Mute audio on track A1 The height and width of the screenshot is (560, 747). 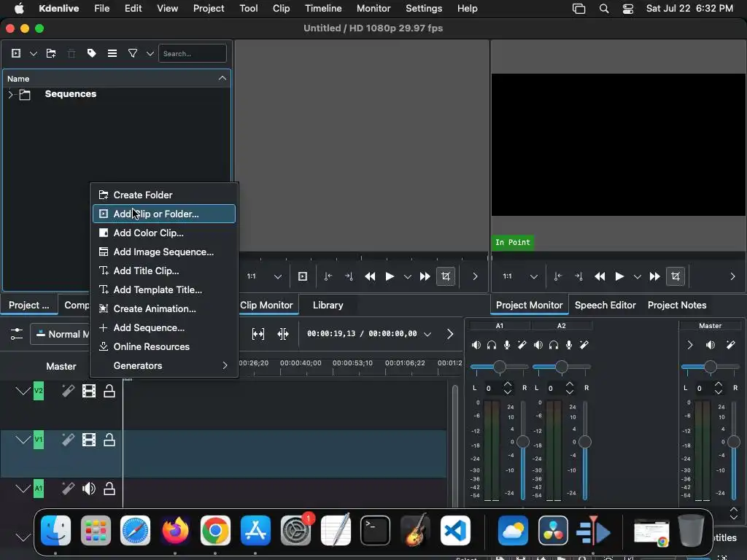[x=88, y=489]
